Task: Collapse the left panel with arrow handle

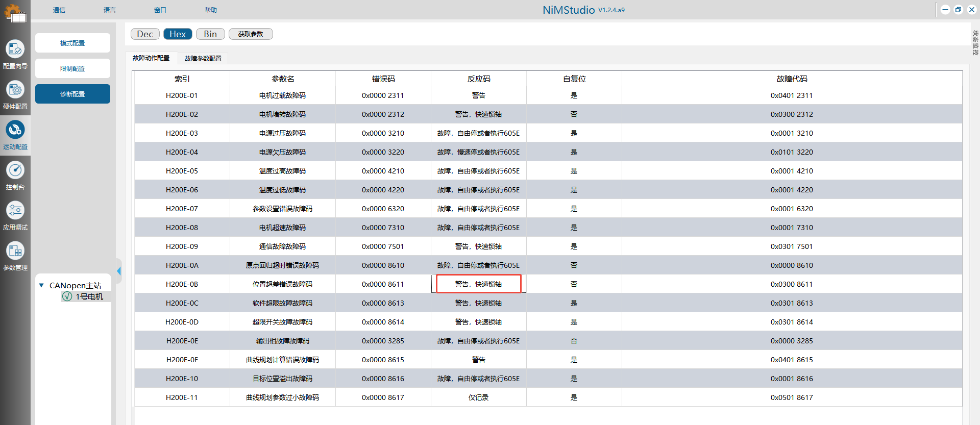Action: pos(119,271)
